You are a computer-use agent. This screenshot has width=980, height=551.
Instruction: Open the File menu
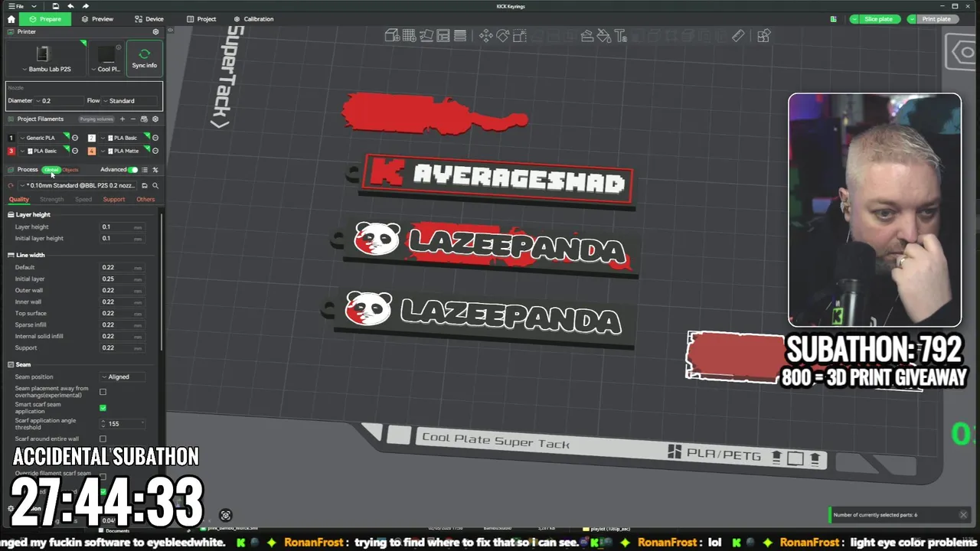15,6
